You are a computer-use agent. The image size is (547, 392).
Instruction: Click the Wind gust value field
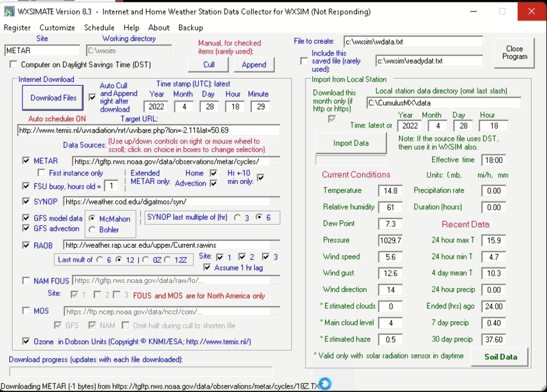(390, 273)
